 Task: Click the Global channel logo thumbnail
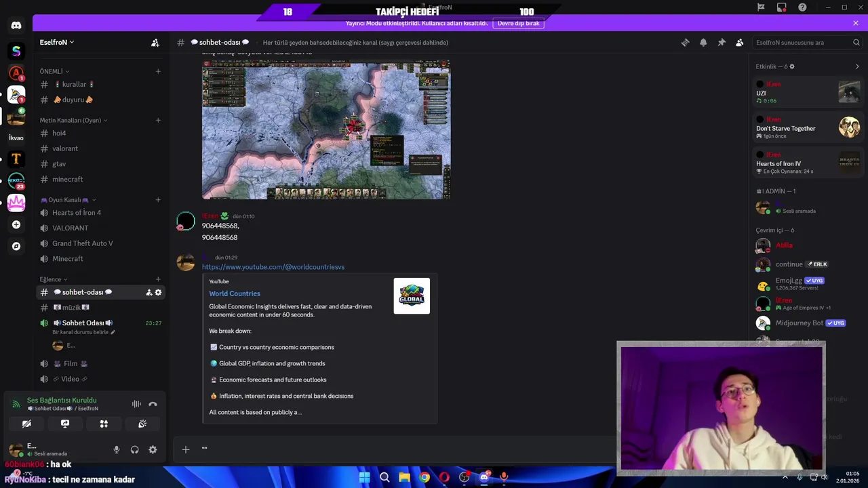click(x=412, y=296)
